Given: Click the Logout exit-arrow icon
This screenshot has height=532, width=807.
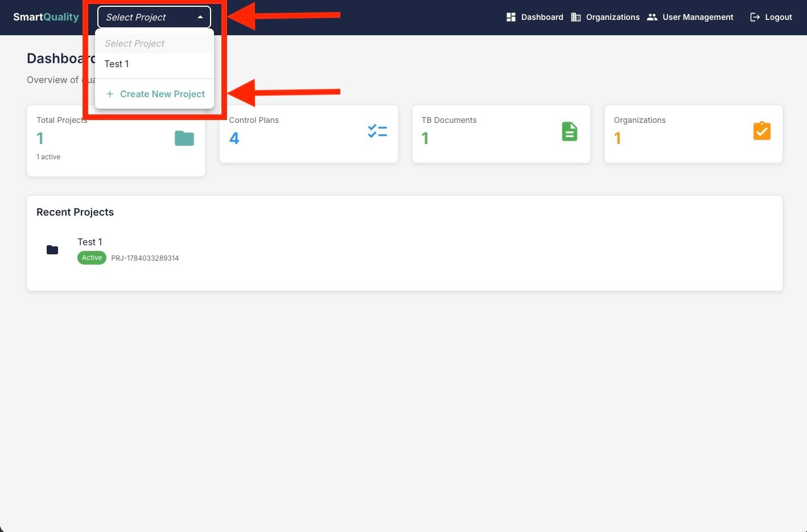Looking at the screenshot, I should click(x=755, y=17).
